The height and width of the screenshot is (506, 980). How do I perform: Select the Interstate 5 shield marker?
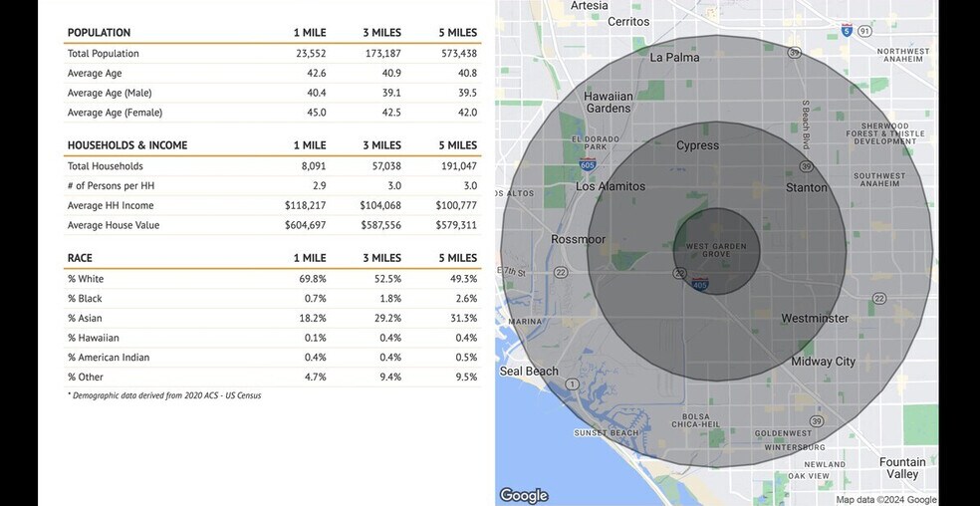(x=846, y=30)
